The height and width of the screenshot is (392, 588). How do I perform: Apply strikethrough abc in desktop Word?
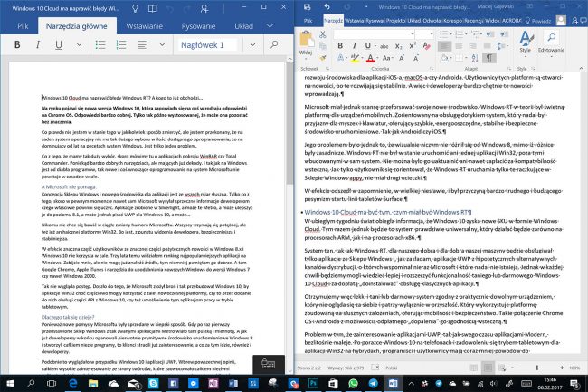384,46
